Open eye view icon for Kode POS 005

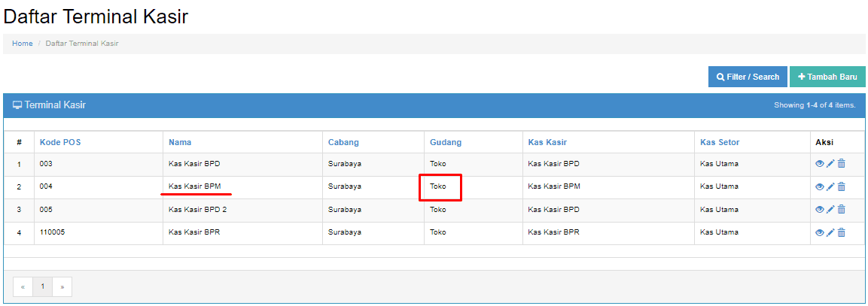click(x=820, y=209)
